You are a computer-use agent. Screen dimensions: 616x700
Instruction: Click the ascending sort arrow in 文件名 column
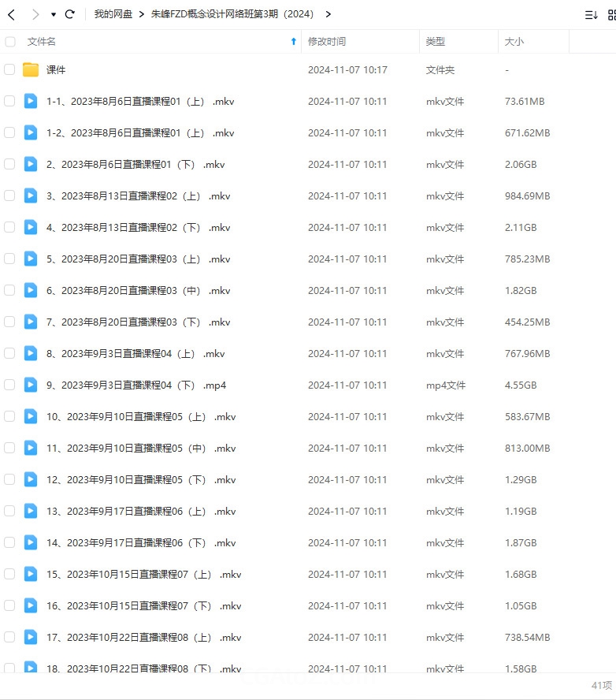[294, 42]
